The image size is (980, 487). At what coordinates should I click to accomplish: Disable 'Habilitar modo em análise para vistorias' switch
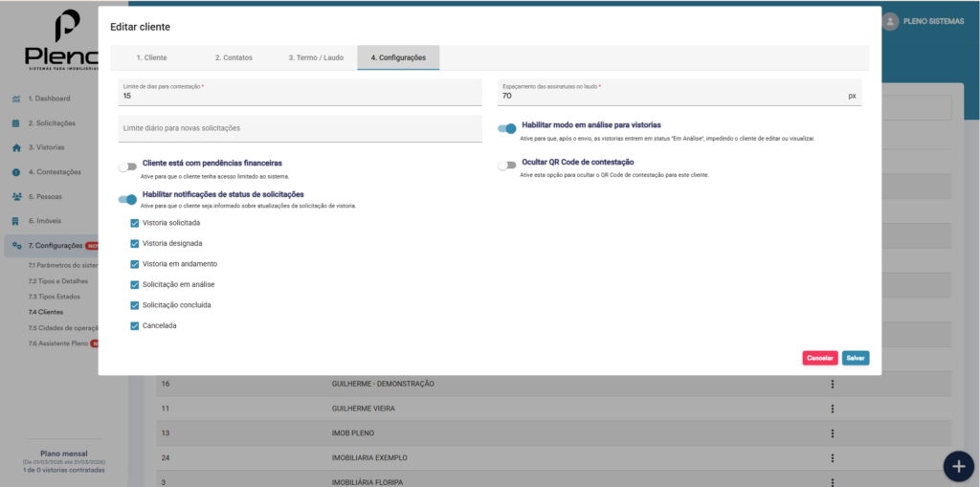click(506, 128)
